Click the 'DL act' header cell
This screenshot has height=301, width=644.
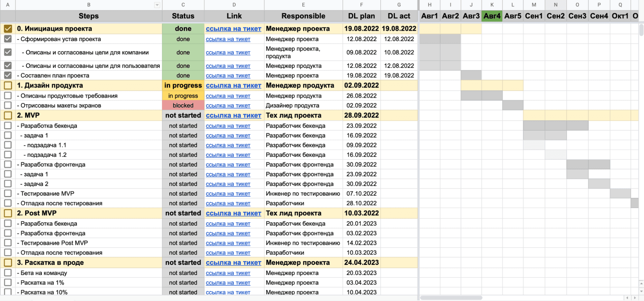399,16
